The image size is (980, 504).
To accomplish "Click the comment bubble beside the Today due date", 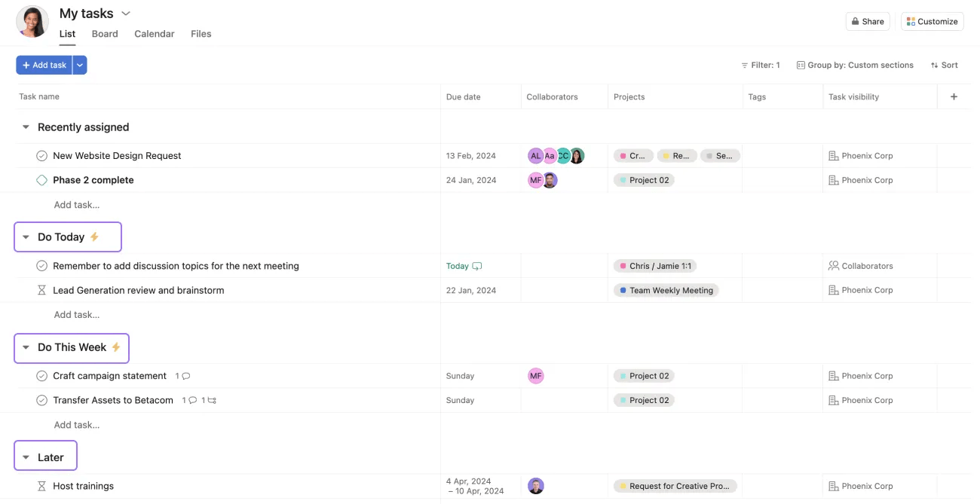I will [x=477, y=265].
